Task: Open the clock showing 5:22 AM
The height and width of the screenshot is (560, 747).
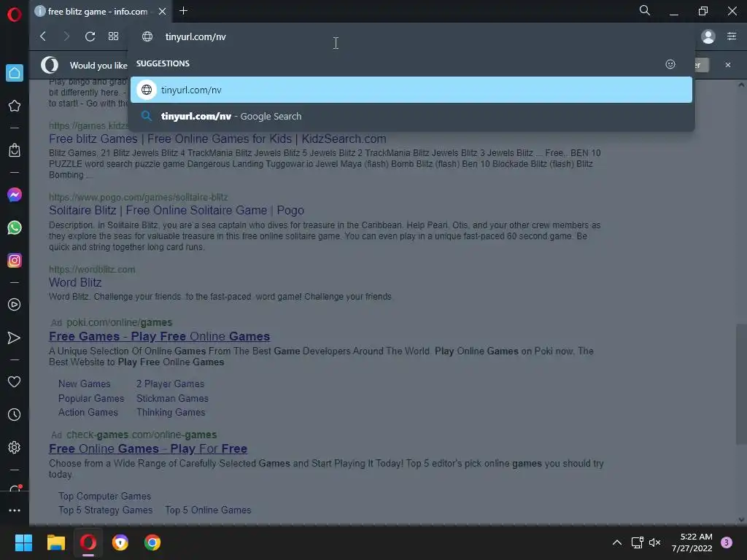Action: 692,542
